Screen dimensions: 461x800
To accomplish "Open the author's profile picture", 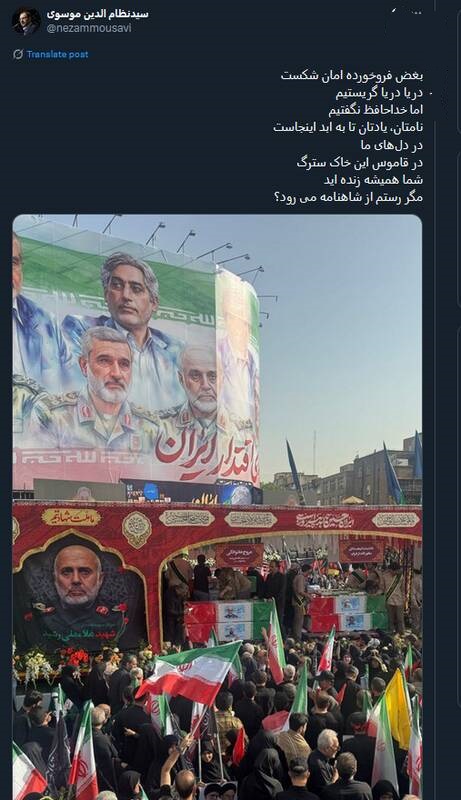I will click(26, 21).
